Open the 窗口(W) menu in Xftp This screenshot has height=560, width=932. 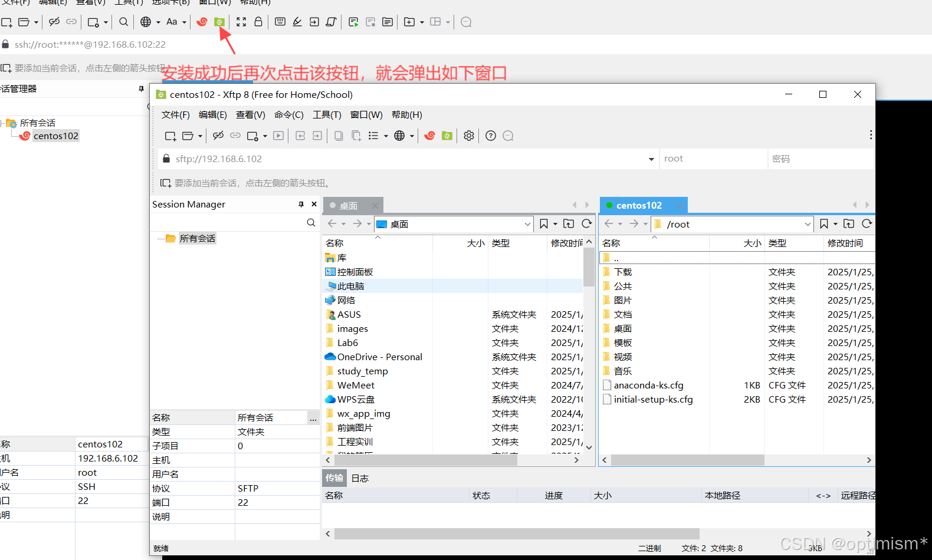coord(366,115)
